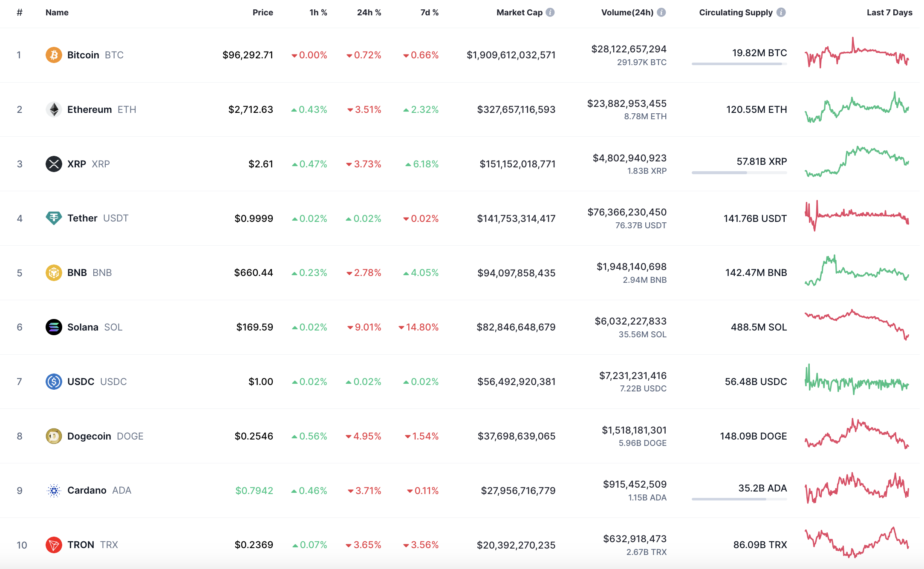Sort the table by Price column
Viewport: 924px width, 569px height.
(263, 12)
